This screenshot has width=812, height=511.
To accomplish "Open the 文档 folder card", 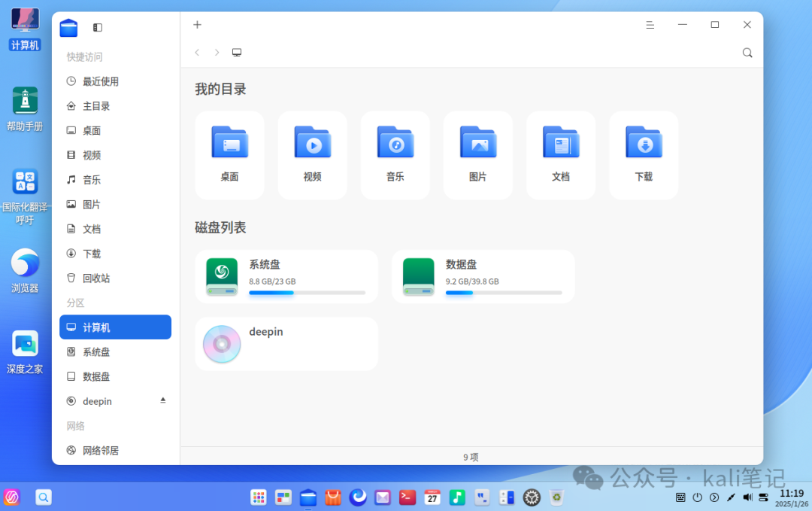I will (x=561, y=156).
